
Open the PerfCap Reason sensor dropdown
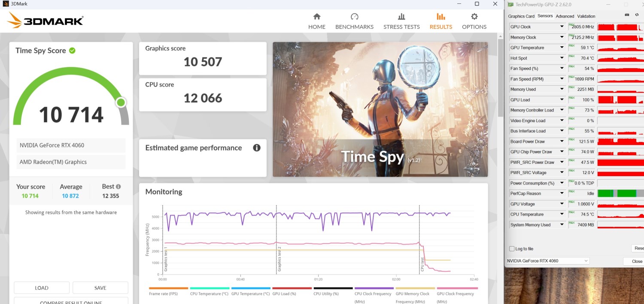(562, 193)
